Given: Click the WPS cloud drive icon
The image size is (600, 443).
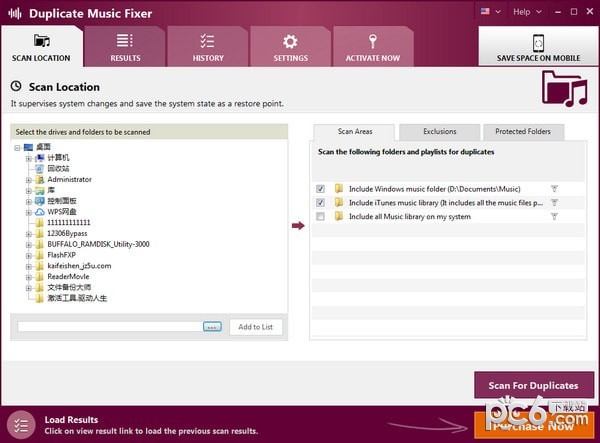Looking at the screenshot, I should (40, 212).
